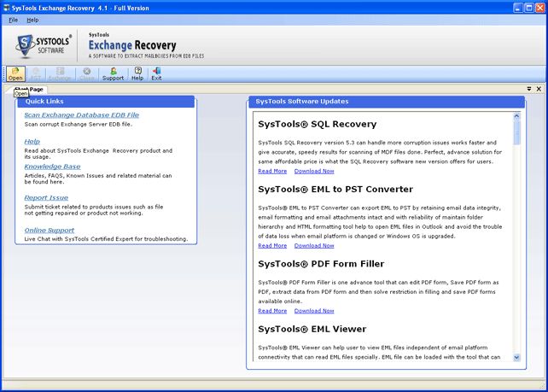Open the Help menu
Image resolution: width=548 pixels, height=392 pixels.
click(32, 20)
